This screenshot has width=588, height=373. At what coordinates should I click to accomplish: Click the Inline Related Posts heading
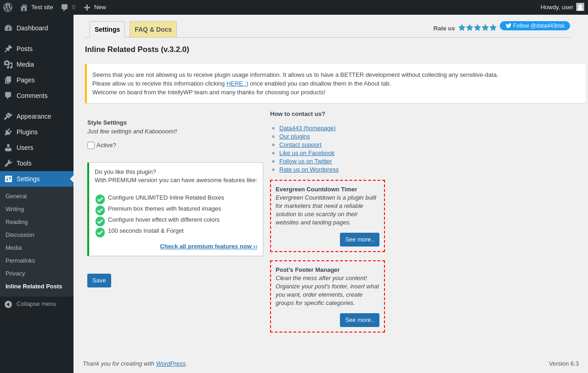click(x=137, y=50)
